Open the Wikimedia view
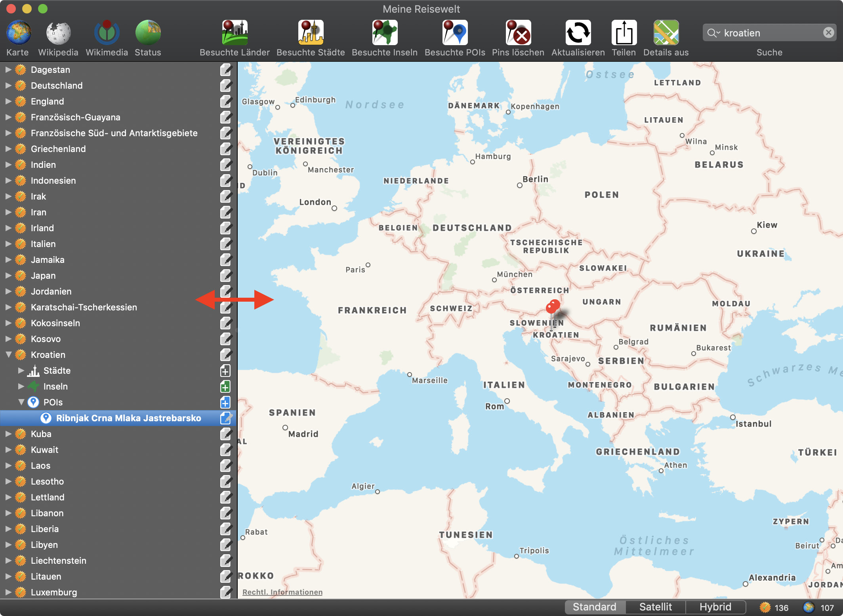 (107, 33)
